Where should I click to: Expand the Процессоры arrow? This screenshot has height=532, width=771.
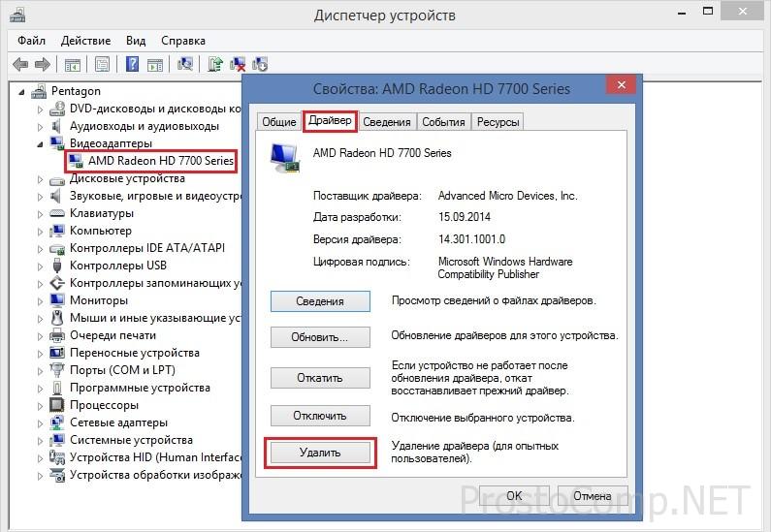point(41,406)
